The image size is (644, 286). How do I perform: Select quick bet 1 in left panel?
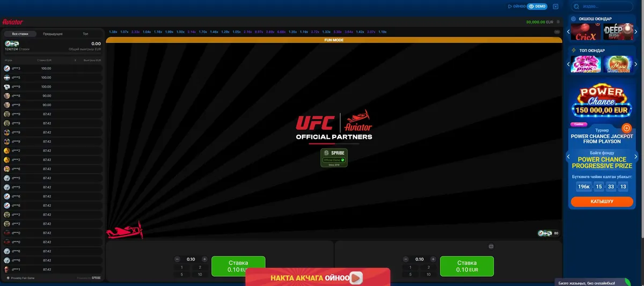click(x=182, y=267)
